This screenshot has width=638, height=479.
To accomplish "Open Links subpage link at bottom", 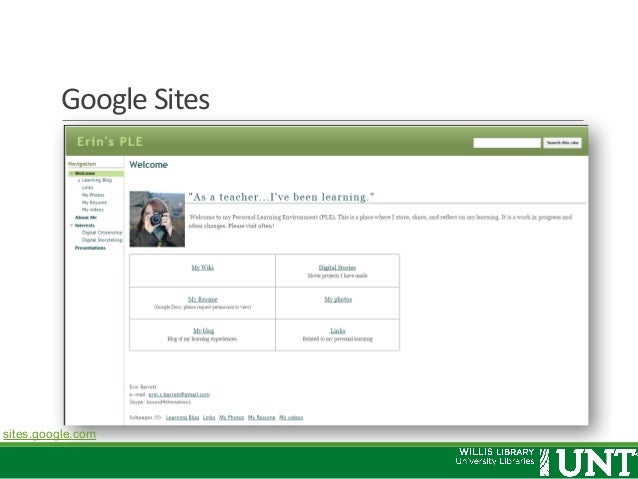I will 209,418.
